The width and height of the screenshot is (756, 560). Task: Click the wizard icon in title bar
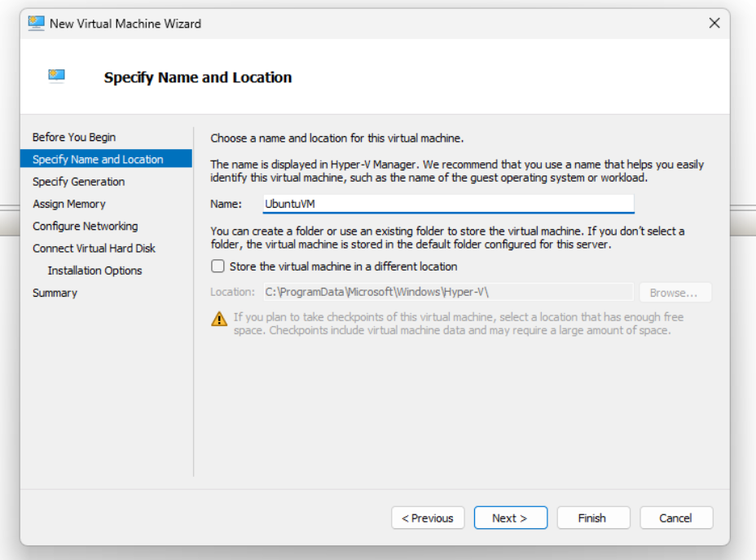pos(37,23)
